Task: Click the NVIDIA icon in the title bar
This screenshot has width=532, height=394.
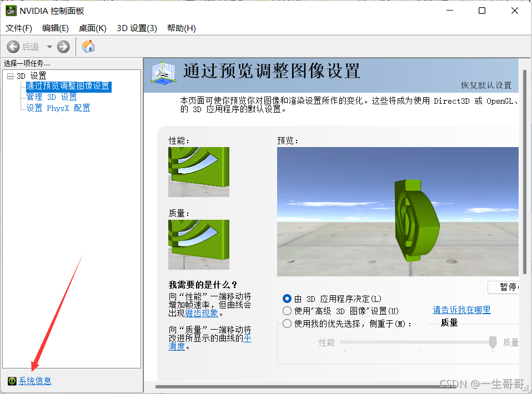Action: [11, 11]
